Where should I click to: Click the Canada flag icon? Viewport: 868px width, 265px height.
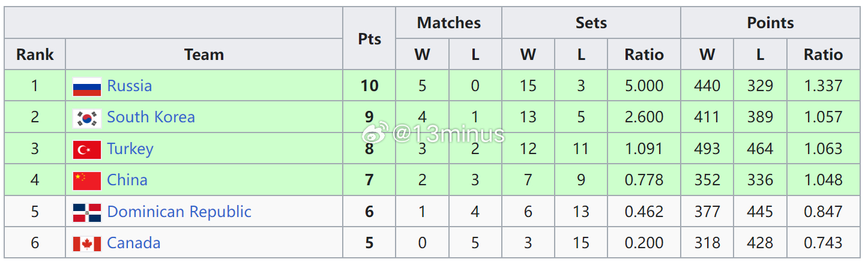pos(86,243)
